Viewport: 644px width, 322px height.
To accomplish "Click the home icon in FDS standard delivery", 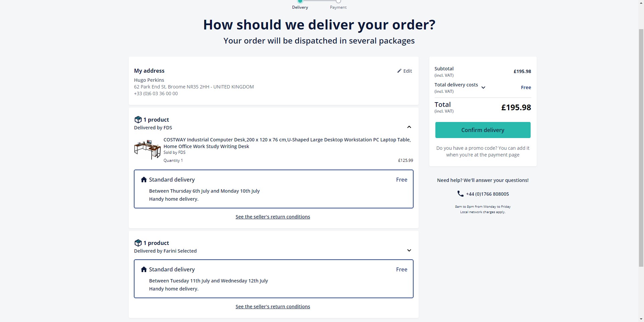I will pos(144,180).
